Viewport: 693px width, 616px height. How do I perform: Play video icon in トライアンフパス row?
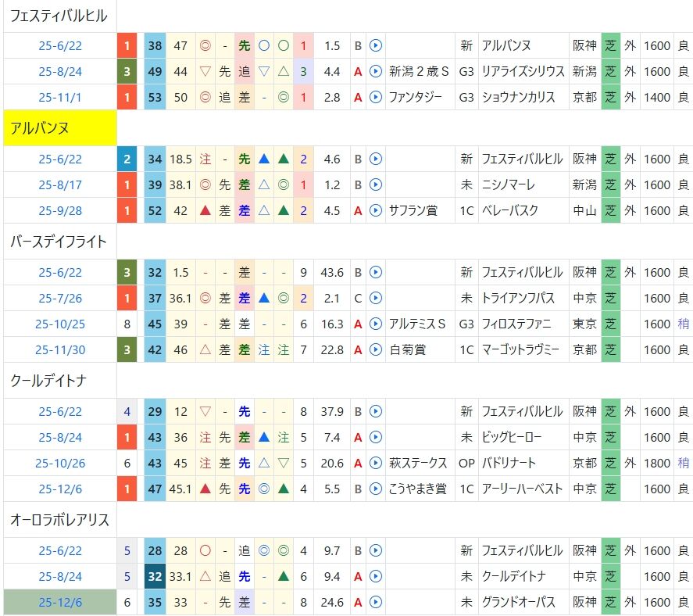[376, 298]
